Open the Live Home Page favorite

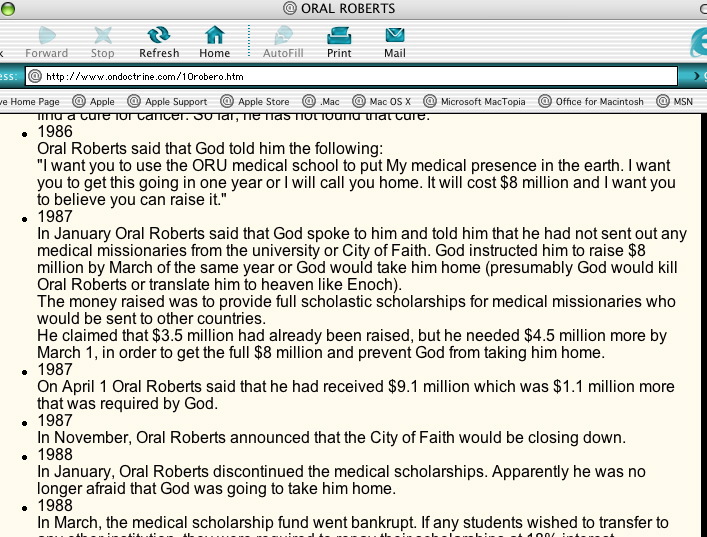click(x=30, y=102)
